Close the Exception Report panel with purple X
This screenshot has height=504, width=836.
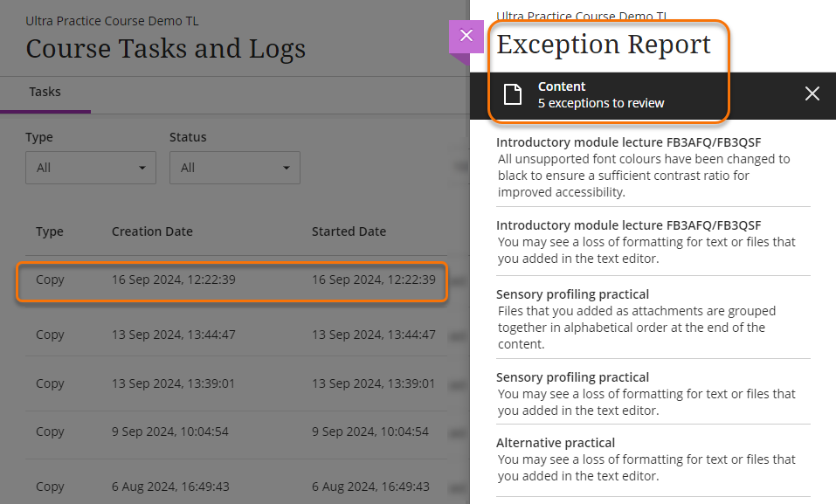(466, 36)
